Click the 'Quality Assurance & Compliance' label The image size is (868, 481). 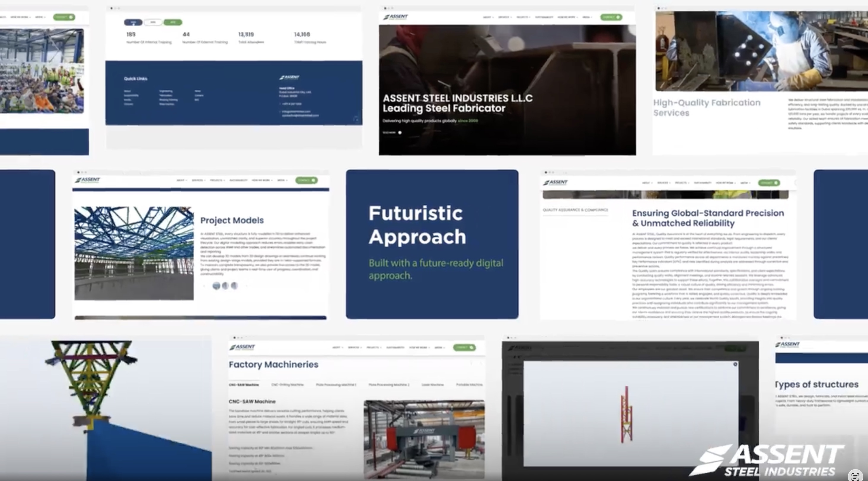575,210
